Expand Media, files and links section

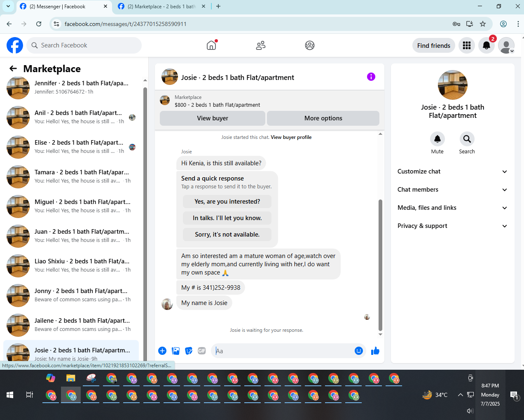coord(453,208)
